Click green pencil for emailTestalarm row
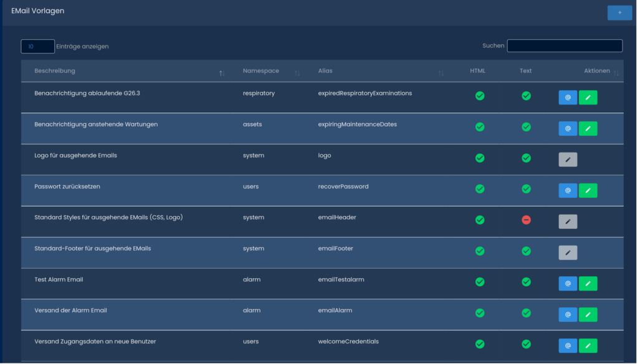Image resolution: width=638 pixels, height=364 pixels. tap(588, 284)
